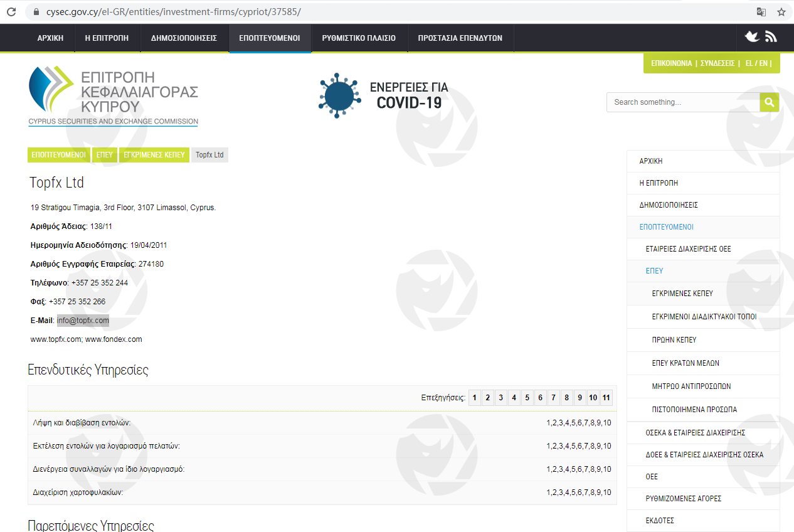Viewport: 794px width, 532px height.
Task: Open ΠΙΣΤΟΠΟΙΗΜΕΝΑ ΠΡΟΣΩΠΑ sidebar item
Action: tap(703, 409)
